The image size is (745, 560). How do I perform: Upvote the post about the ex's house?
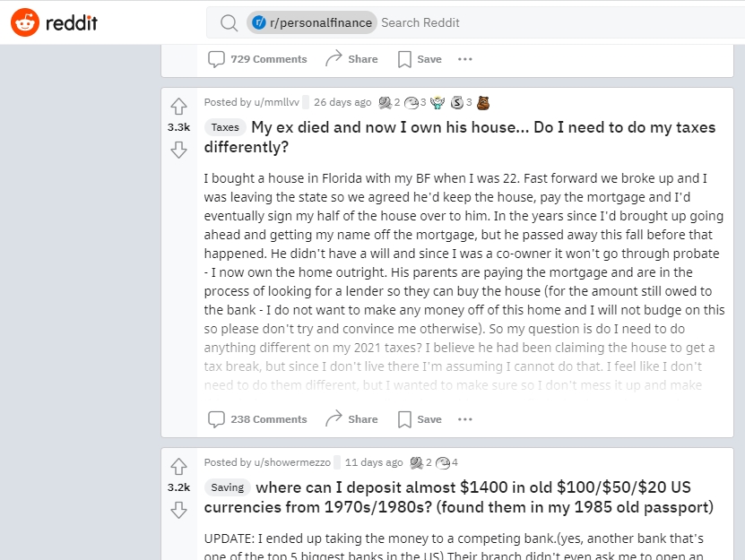(x=178, y=106)
